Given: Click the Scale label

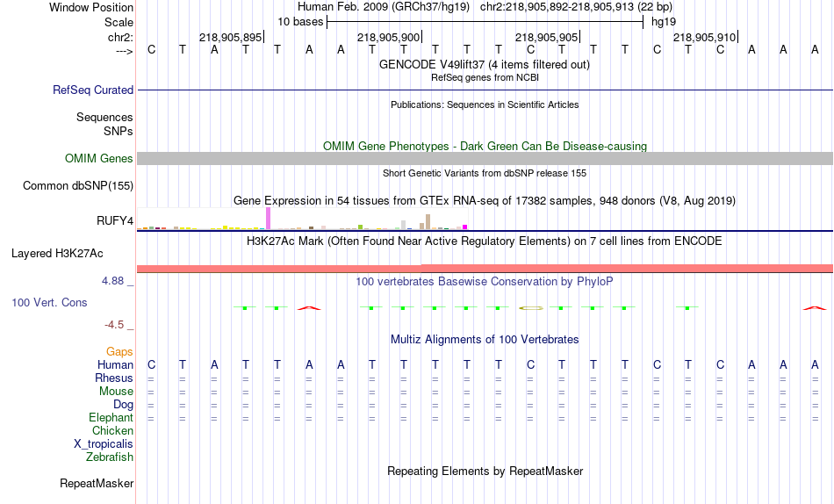Looking at the screenshot, I should 119,22.
